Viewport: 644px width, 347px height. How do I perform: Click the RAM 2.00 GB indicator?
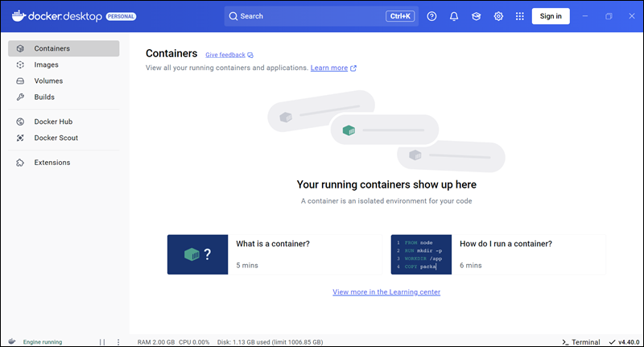[156, 342]
